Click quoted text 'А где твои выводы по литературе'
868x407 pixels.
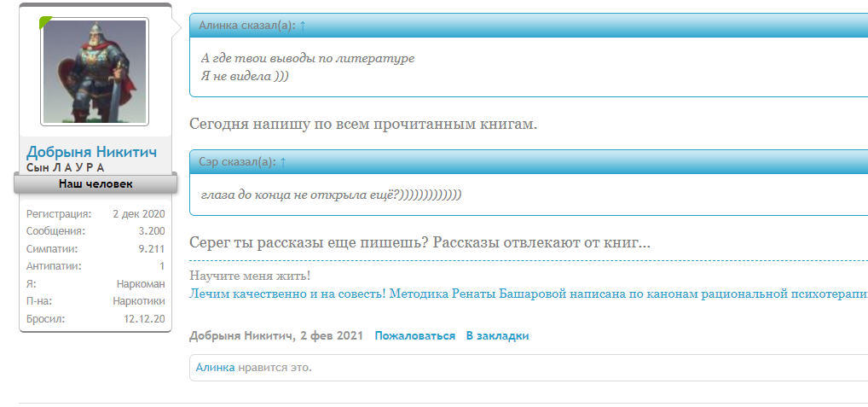[x=307, y=58]
